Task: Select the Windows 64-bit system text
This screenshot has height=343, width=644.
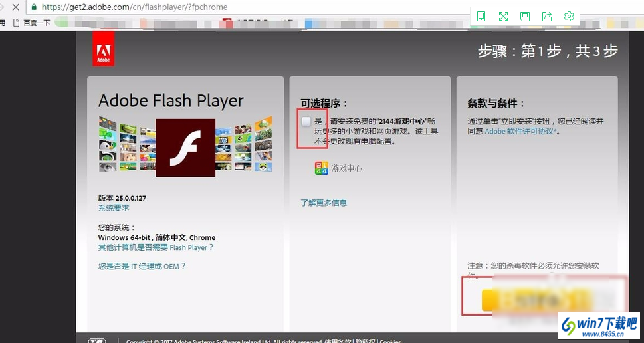Action: point(156,237)
